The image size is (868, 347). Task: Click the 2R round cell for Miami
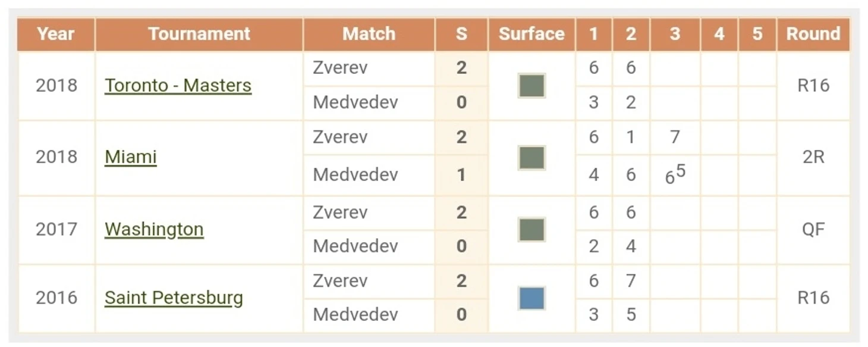pos(813,157)
